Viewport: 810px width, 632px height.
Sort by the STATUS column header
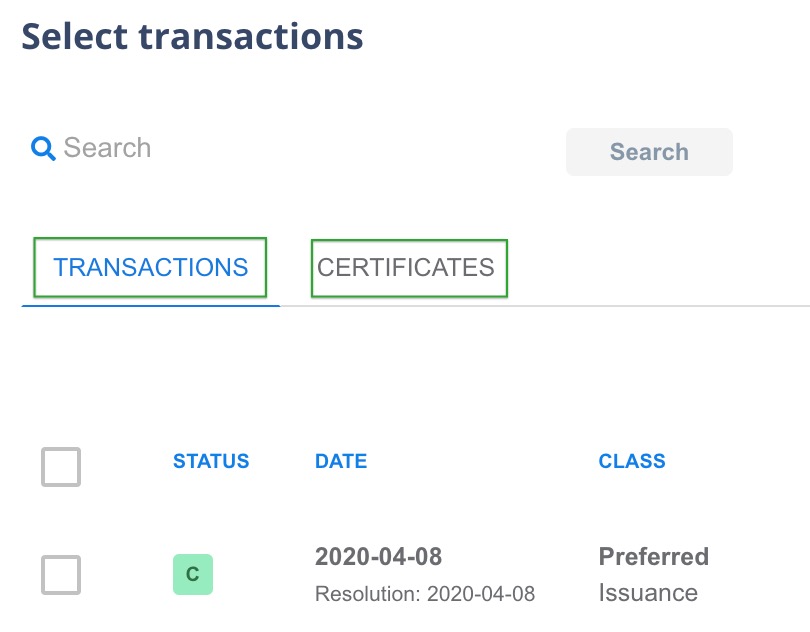211,461
